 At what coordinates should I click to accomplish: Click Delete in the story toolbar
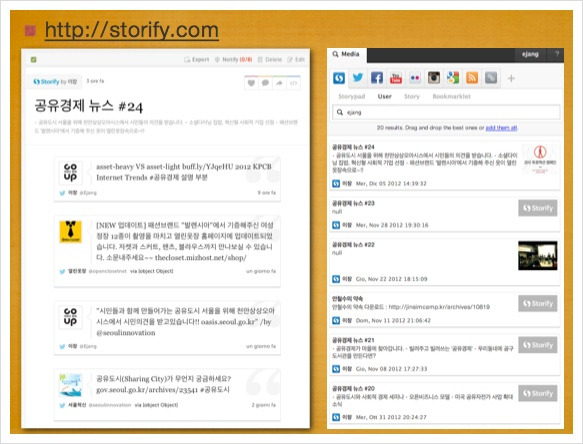tap(270, 59)
